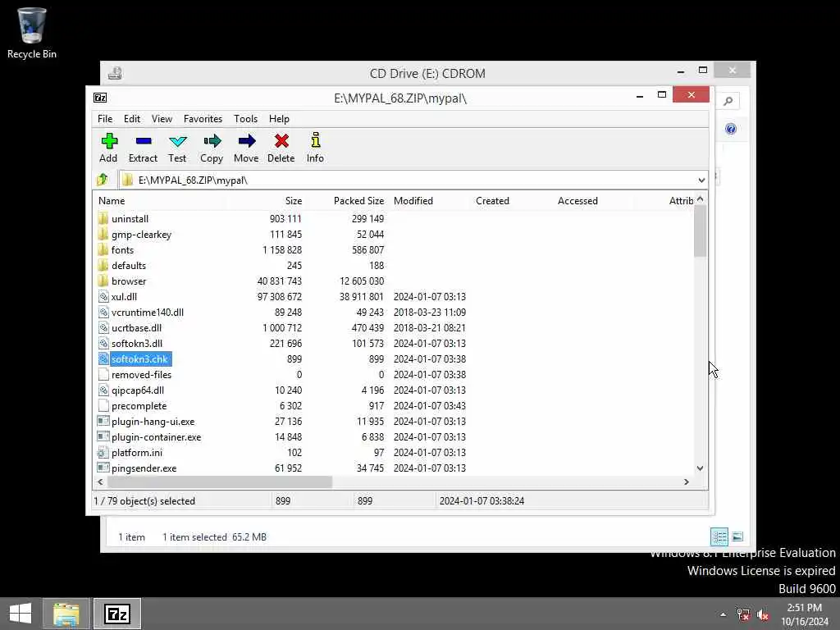Open the Favorites menu
The height and width of the screenshot is (630, 840).
[x=203, y=119]
